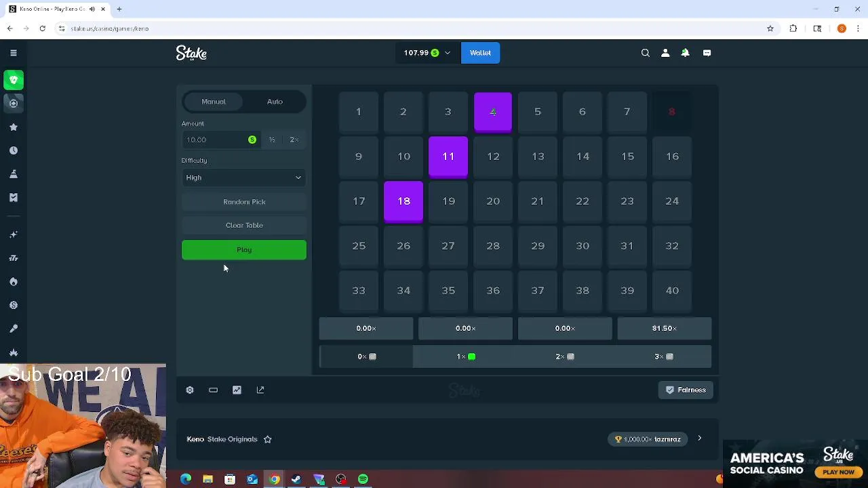Click Random Pick
Image resolution: width=868 pixels, height=488 pixels.
pos(244,202)
